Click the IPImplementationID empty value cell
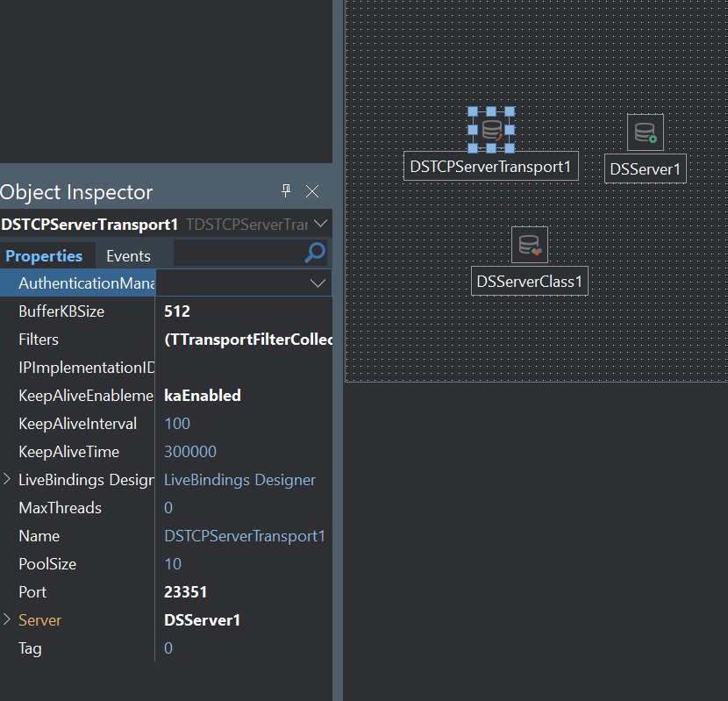 coord(244,368)
